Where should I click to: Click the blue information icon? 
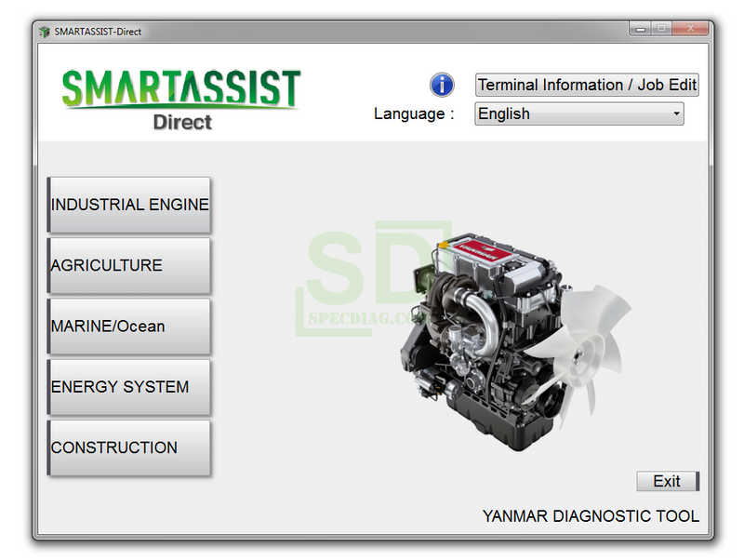pyautogui.click(x=442, y=85)
